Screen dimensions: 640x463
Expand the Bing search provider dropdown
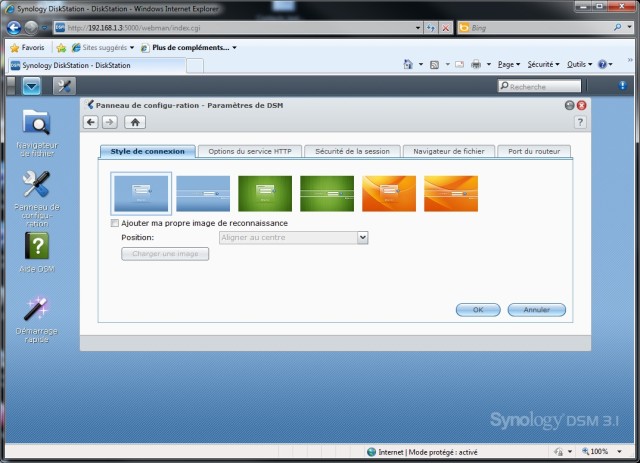[629, 27]
